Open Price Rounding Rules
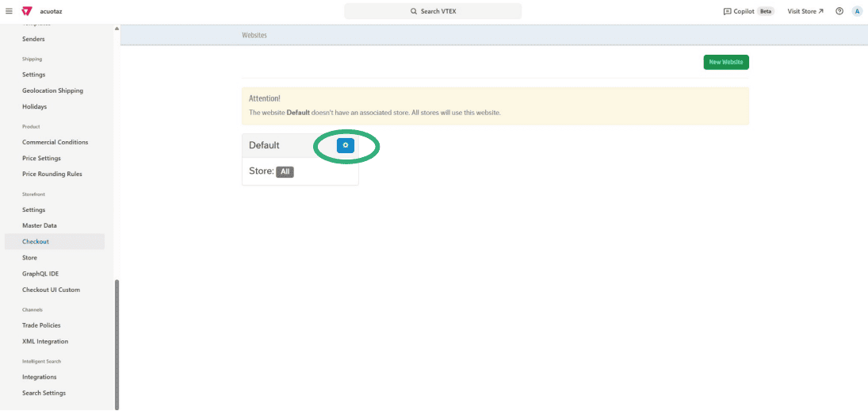 pyautogui.click(x=52, y=174)
